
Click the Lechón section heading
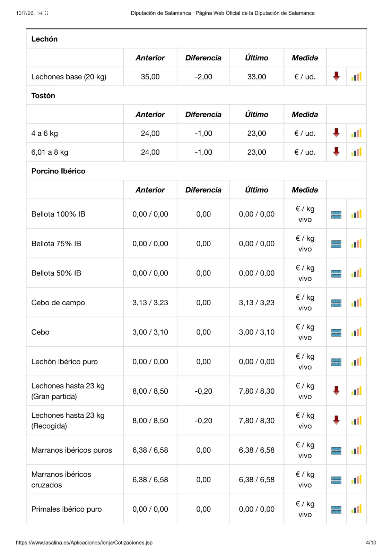[x=44, y=39]
